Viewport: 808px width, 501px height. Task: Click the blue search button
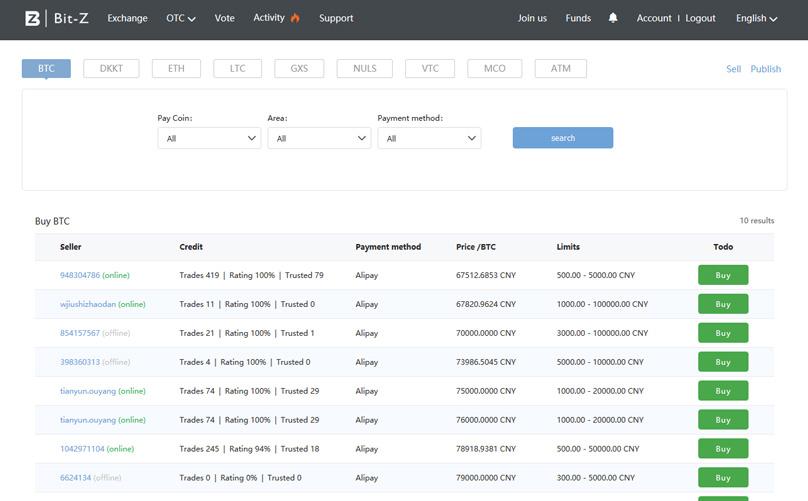tap(563, 138)
